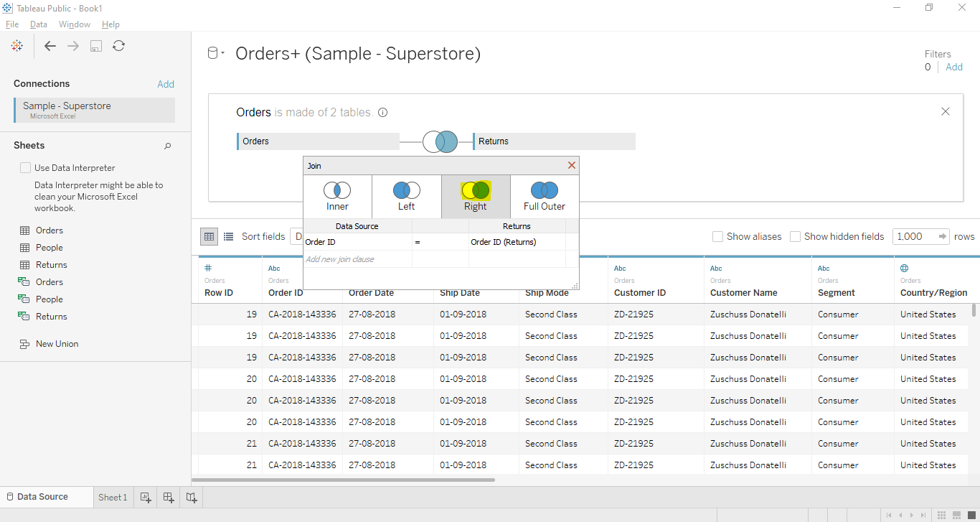980x522 pixels.
Task: Click the data source title Orders+ (Sample - Superstore)
Action: (x=358, y=54)
